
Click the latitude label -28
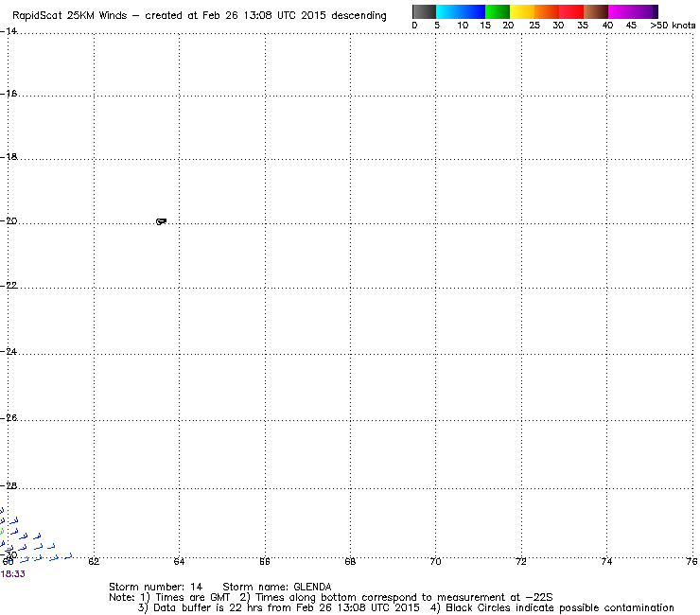9,485
